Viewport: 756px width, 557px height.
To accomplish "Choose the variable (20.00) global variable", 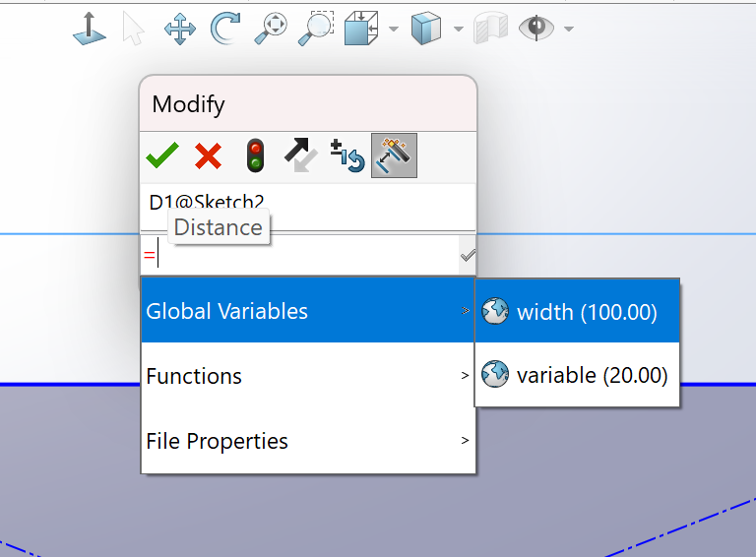I will (x=577, y=375).
